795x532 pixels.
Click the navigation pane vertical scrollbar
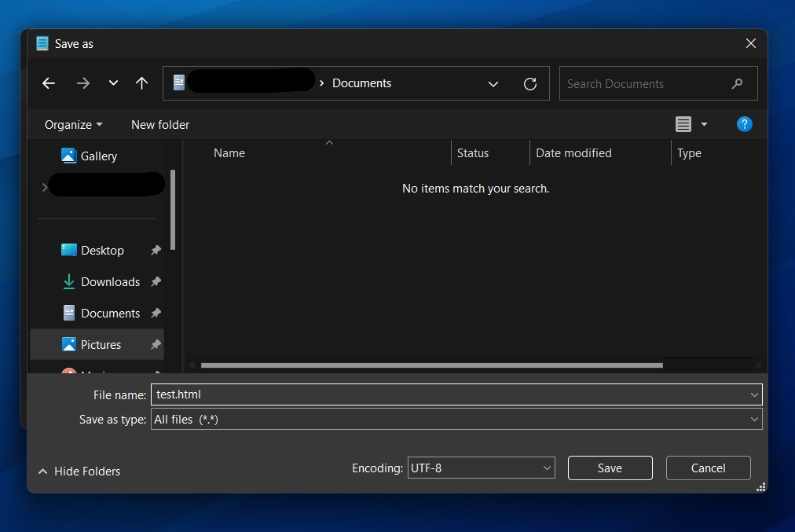[x=173, y=210]
